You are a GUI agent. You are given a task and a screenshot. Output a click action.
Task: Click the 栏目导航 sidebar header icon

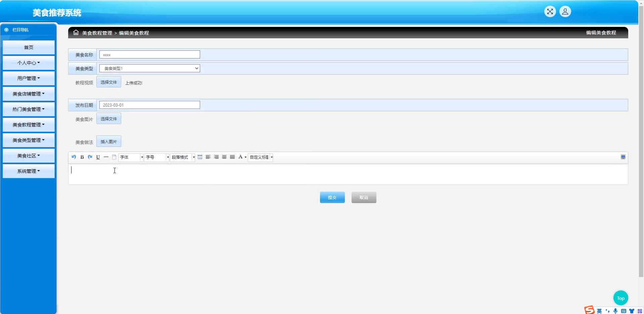click(6, 30)
